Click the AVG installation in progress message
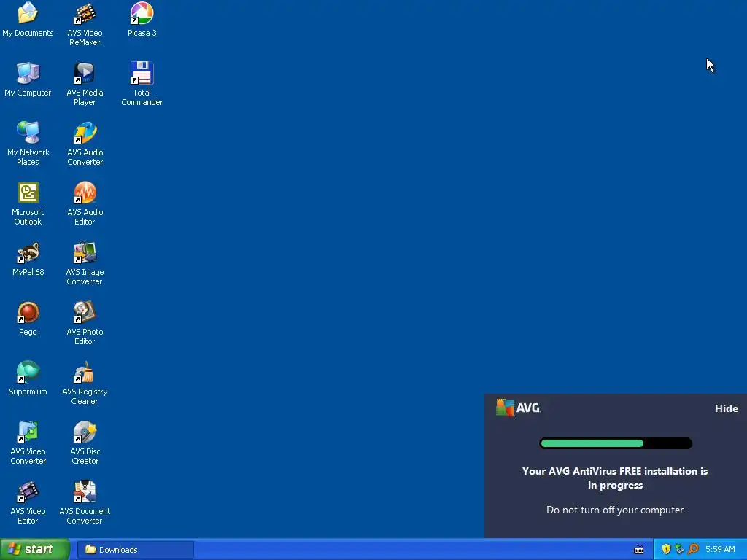747x560 pixels. tap(614, 478)
